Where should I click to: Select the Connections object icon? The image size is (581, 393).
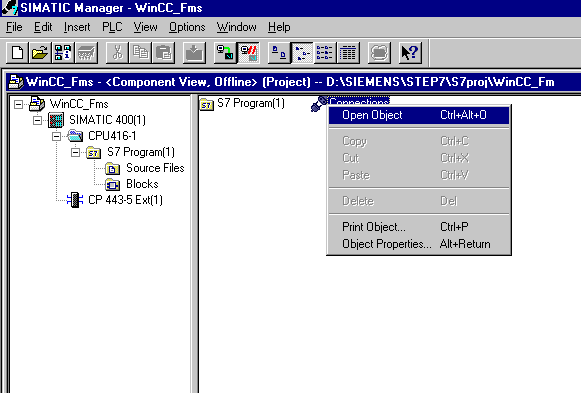pyautogui.click(x=318, y=104)
